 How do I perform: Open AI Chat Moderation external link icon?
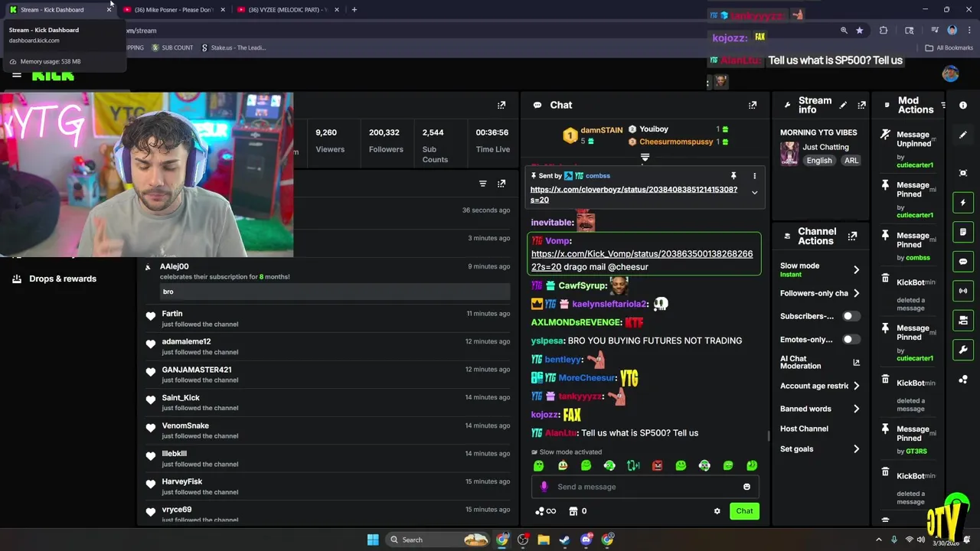pyautogui.click(x=856, y=362)
